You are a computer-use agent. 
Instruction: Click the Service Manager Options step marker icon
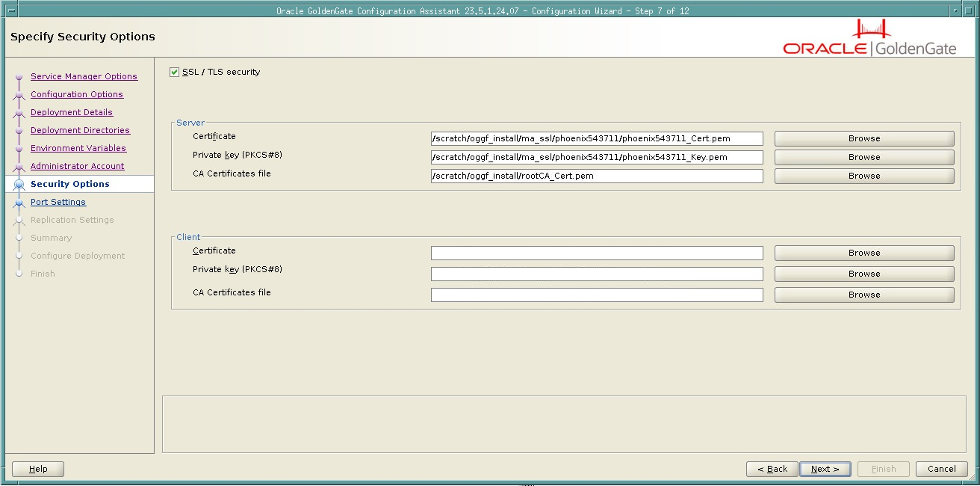coord(19,77)
